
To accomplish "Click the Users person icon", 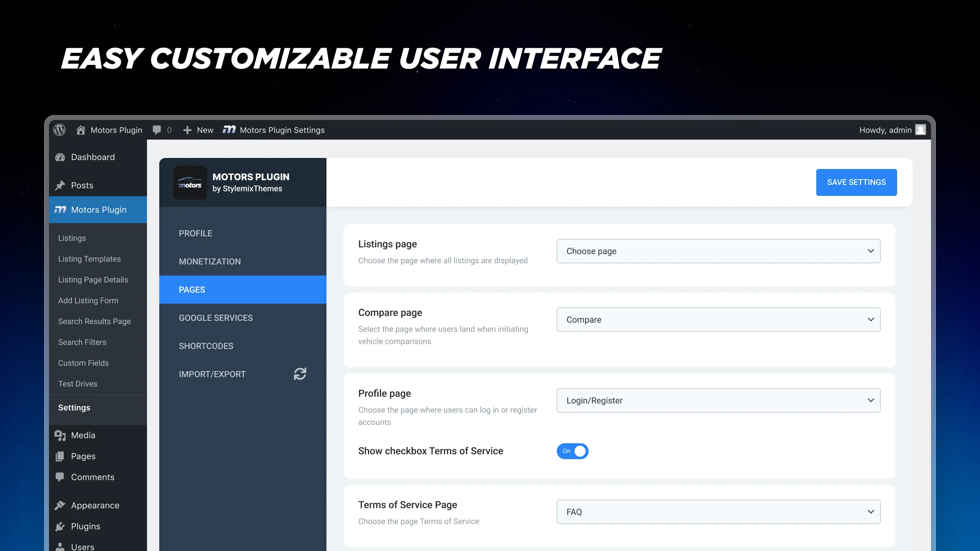I will coord(60,547).
